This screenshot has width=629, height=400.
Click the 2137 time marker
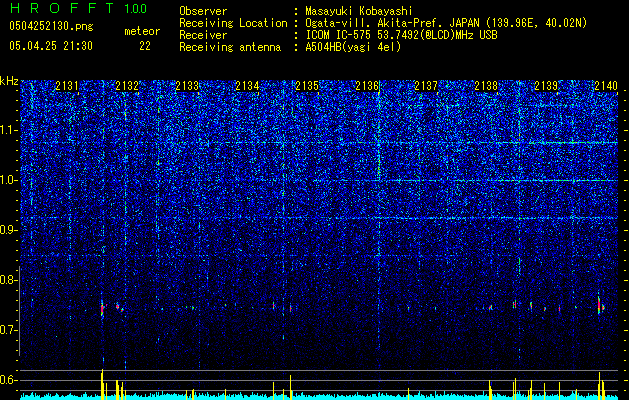tap(426, 86)
